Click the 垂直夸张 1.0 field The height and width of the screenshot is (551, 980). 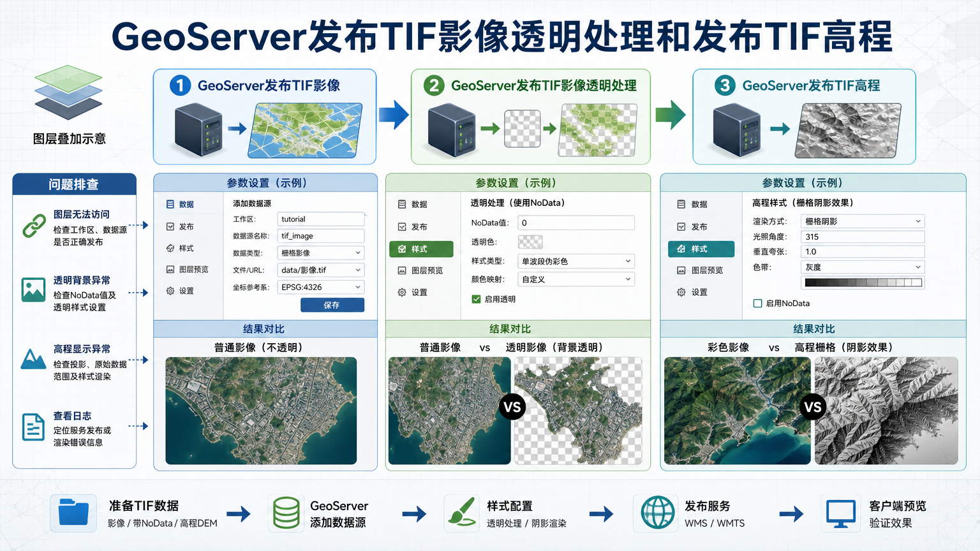(863, 251)
